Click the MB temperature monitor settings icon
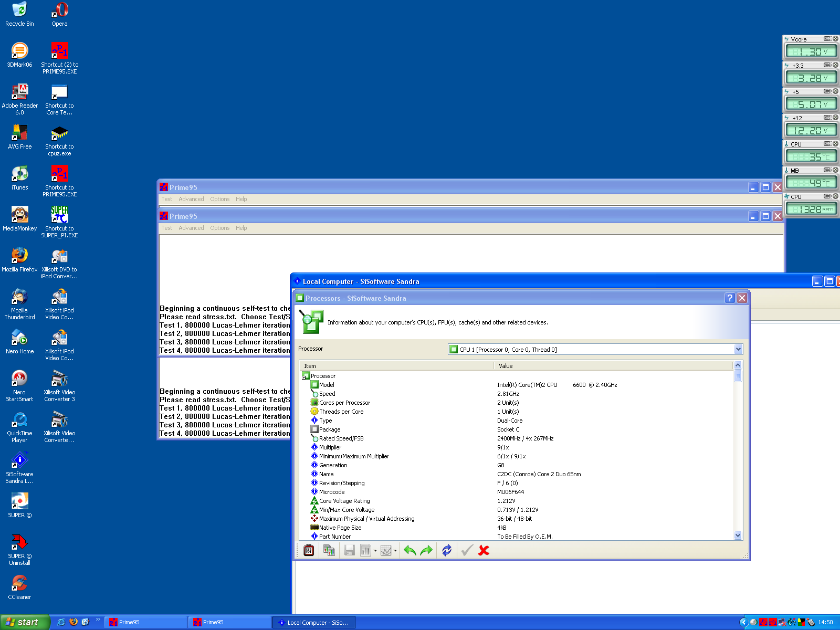 tap(827, 170)
